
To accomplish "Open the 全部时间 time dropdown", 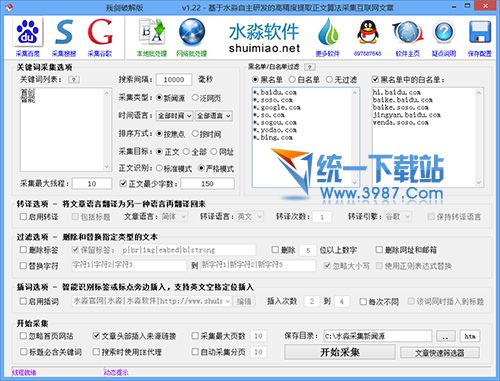I will [x=175, y=116].
